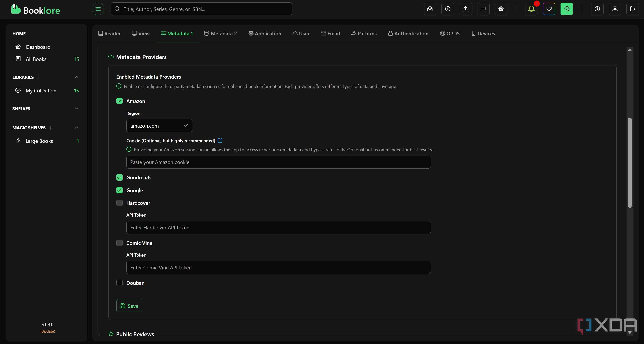Focus the Amazon cookie input field

pyautogui.click(x=279, y=162)
